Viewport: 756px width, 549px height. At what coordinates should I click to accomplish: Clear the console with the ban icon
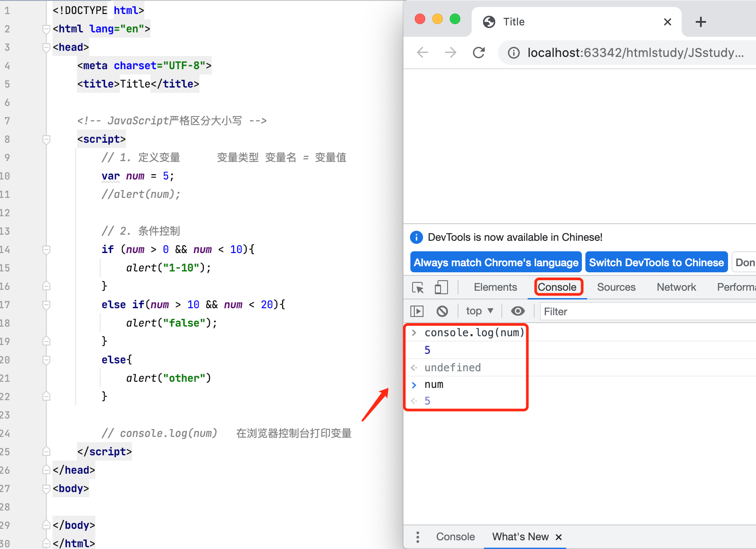click(x=442, y=311)
